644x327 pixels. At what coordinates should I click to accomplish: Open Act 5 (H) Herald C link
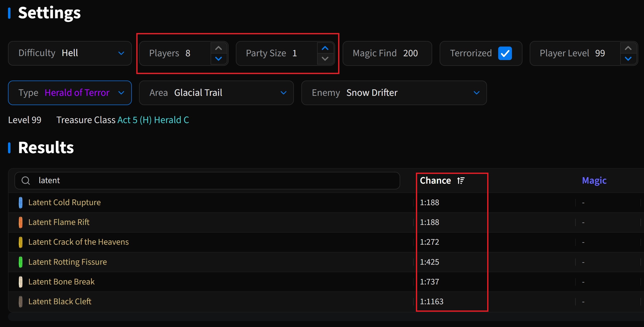(x=153, y=120)
